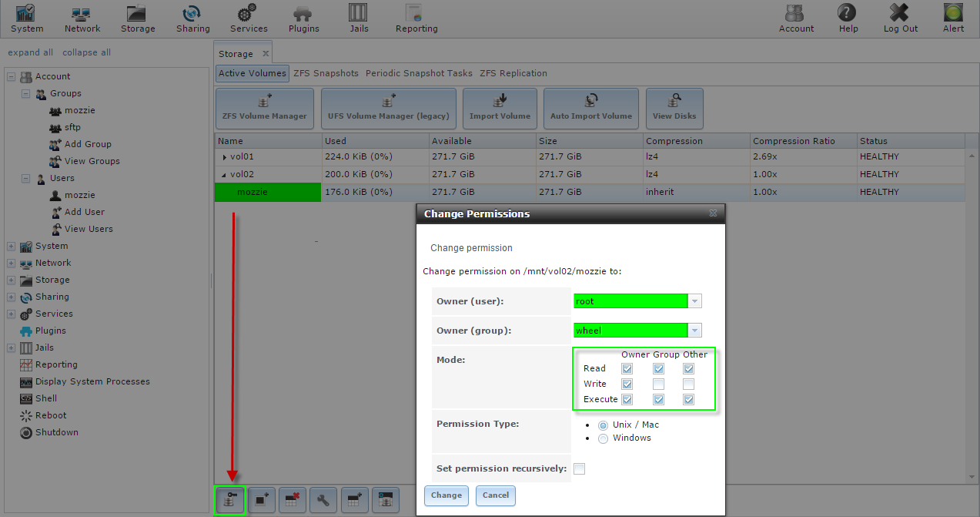
Task: Toggle Group Execute permission checkbox
Action: click(x=658, y=399)
